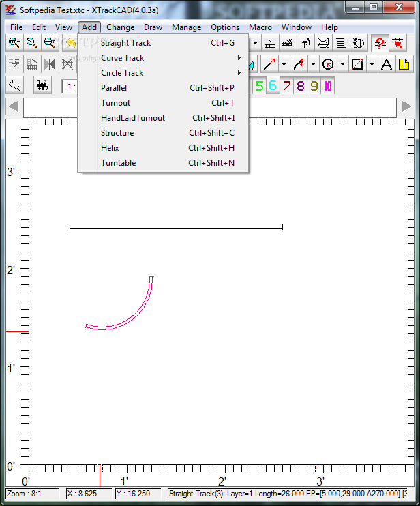This screenshot has height=506, width=420.
Task: Open dropdown arrow left of Parallel tool
Action: tap(255, 42)
